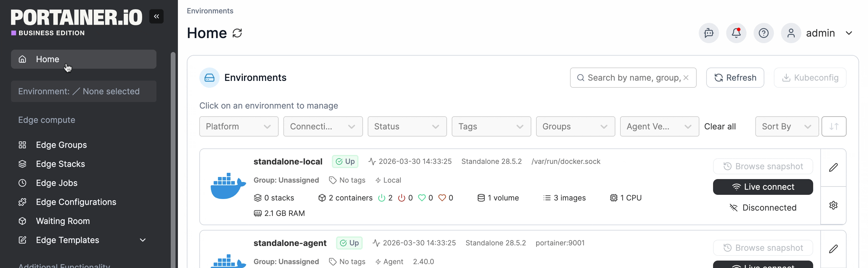Viewport: 868px width, 268px height.
Task: Browse snapshot for standalone-local
Action: point(763,167)
